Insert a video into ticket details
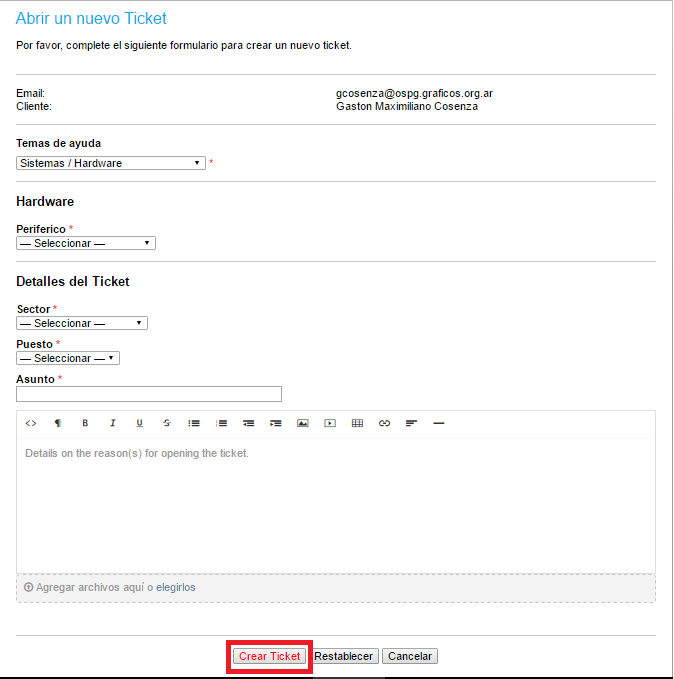This screenshot has height=679, width=674. pyautogui.click(x=330, y=423)
